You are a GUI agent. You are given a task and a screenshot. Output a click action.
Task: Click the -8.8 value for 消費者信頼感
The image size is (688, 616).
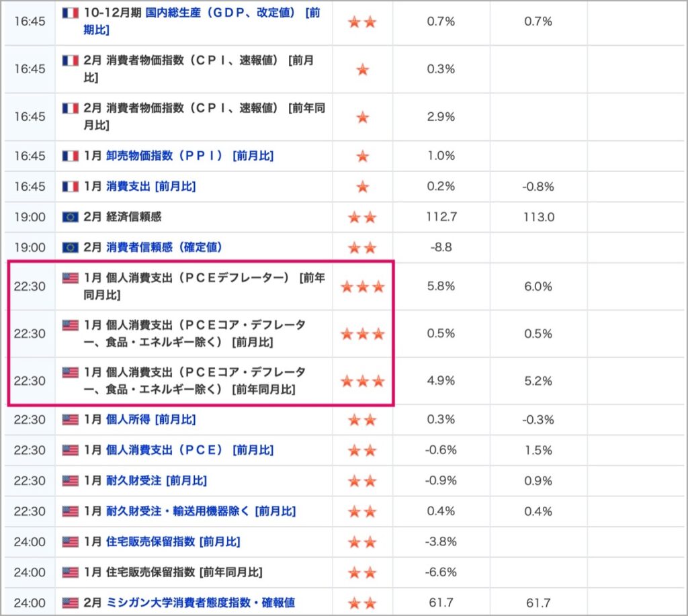point(441,247)
